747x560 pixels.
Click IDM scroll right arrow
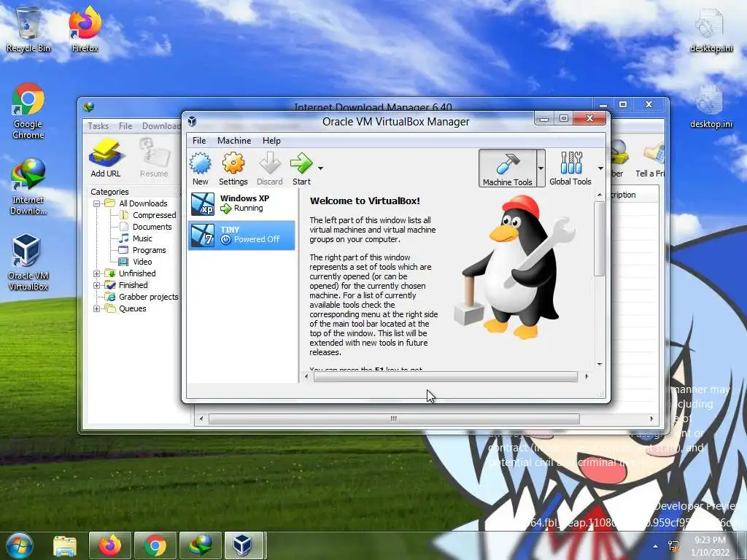click(651, 419)
